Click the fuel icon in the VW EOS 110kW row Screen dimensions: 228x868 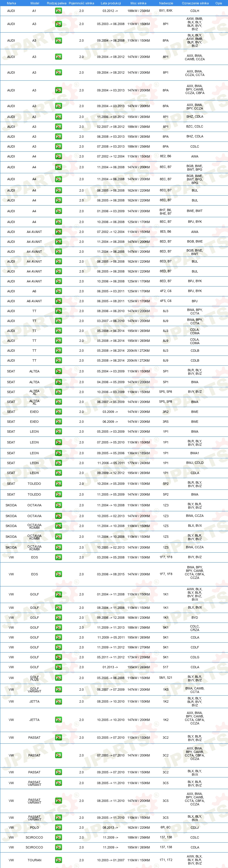[x=58, y=557]
